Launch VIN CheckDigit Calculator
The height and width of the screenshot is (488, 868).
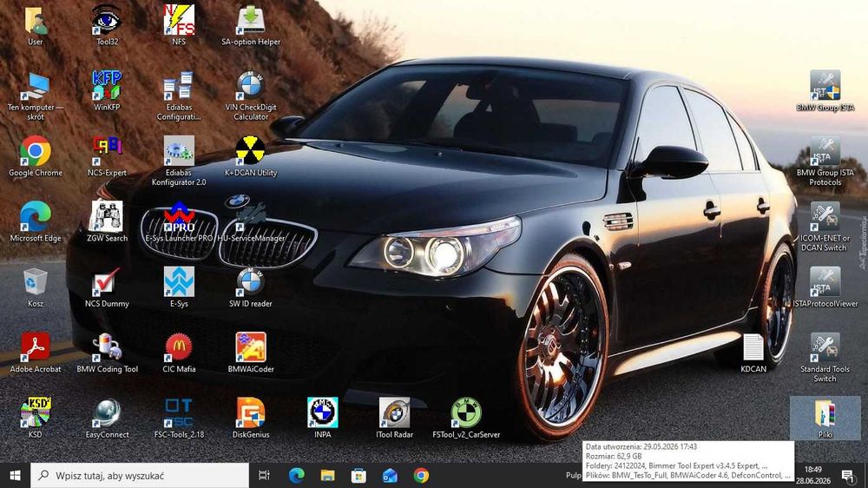click(251, 96)
